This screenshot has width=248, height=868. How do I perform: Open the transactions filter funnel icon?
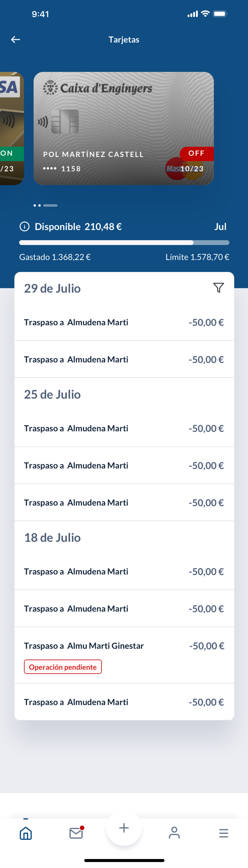point(218,287)
